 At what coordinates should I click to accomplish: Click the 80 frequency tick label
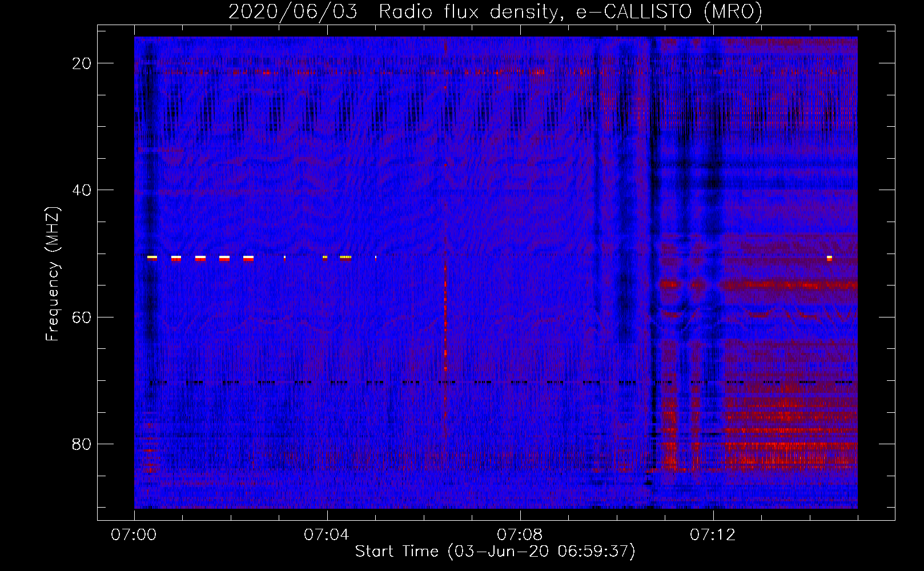(x=82, y=444)
